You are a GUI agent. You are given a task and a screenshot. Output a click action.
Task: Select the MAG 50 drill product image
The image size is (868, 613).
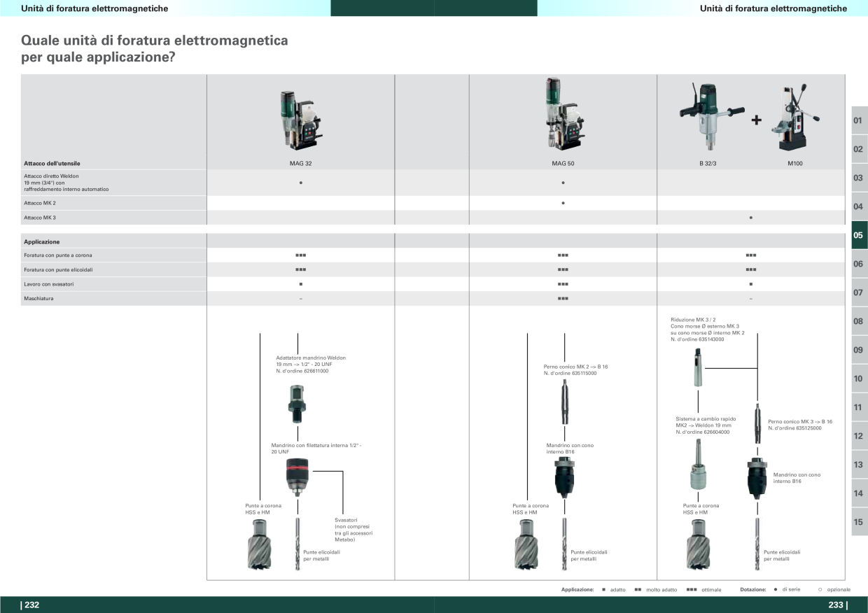click(563, 115)
